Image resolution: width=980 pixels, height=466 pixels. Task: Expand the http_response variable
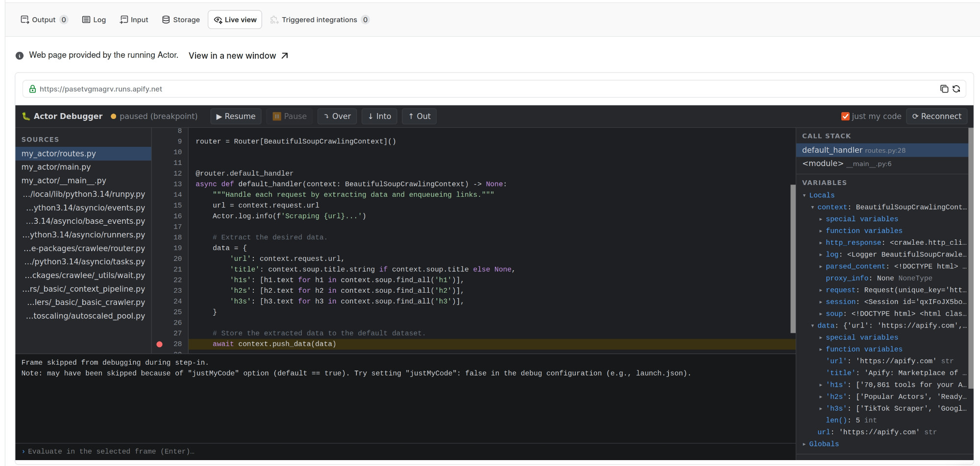[821, 243]
